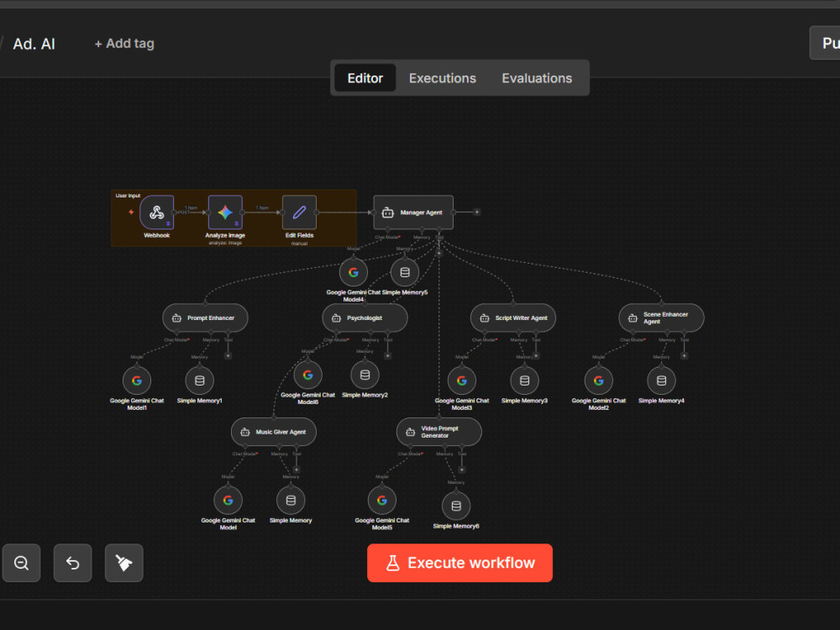Screen dimensions: 840x630
Task: Open the Executions tab
Action: [x=443, y=78]
